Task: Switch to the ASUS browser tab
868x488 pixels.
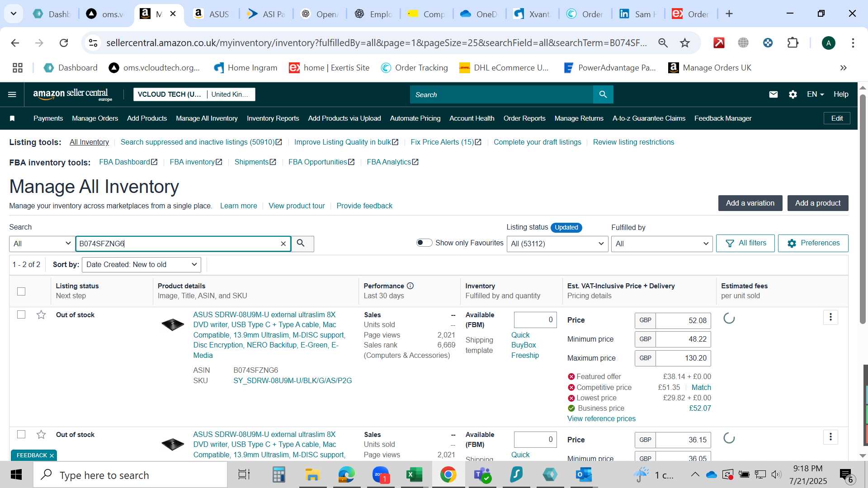Action: tap(212, 14)
